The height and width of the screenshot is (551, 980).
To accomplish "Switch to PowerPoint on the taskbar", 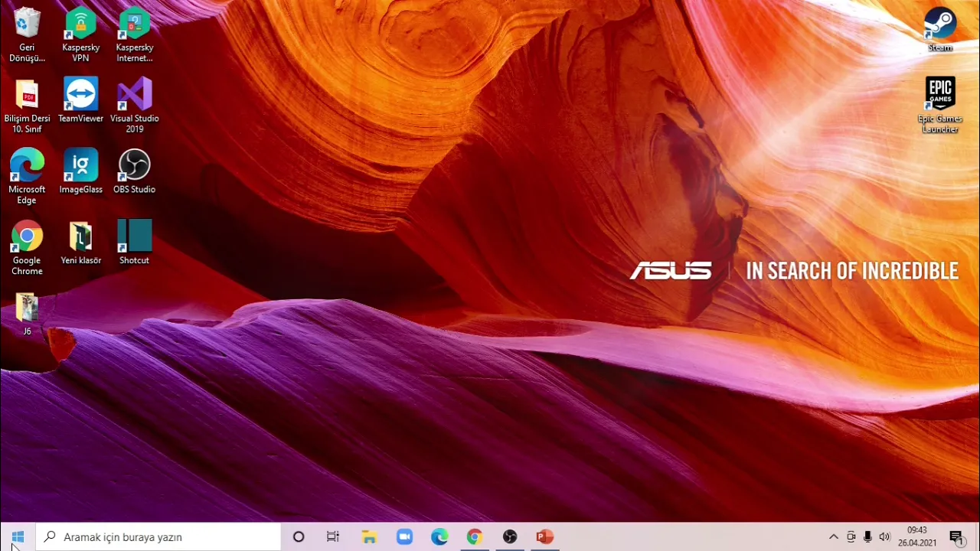I will [545, 537].
